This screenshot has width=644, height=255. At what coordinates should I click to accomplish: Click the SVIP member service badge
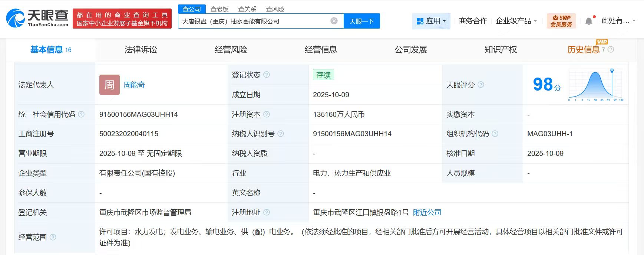point(561,21)
